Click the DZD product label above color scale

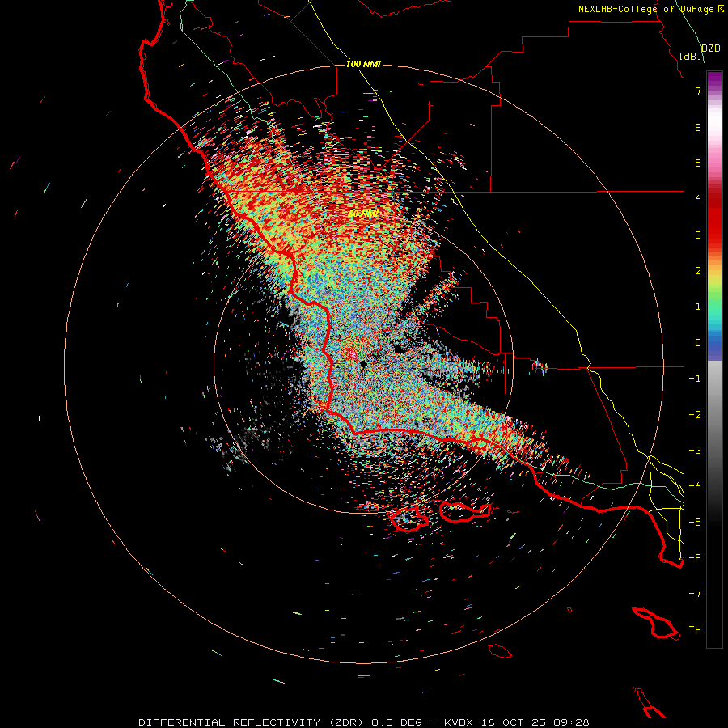pyautogui.click(x=710, y=49)
